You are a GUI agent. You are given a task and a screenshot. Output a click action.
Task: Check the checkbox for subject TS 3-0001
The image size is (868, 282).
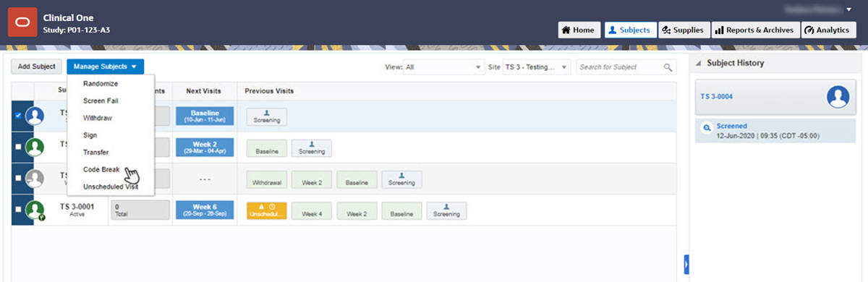18,209
